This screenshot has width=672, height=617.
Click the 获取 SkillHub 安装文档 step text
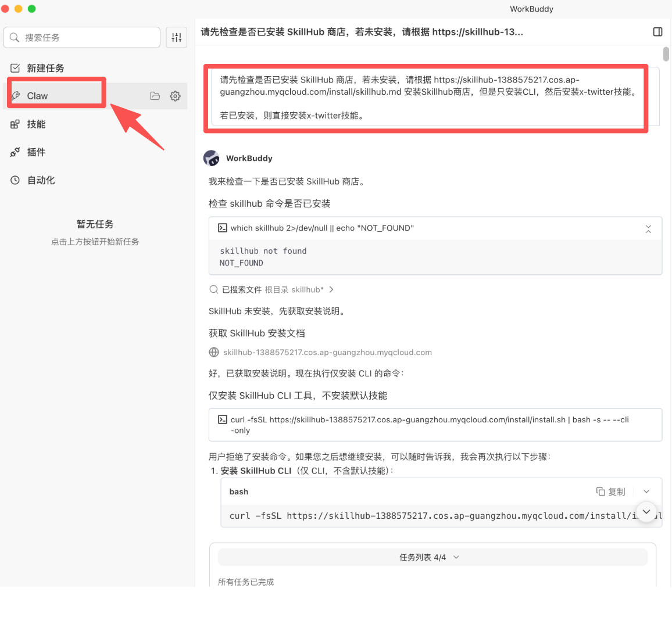tap(257, 333)
